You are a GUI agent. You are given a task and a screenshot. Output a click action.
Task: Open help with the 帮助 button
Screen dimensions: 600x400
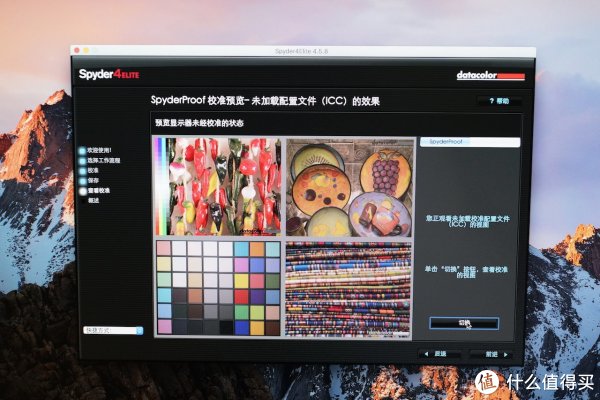[x=499, y=101]
